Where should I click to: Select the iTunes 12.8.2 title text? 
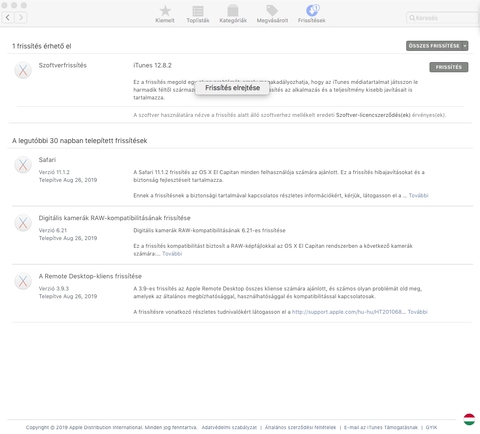[152, 65]
